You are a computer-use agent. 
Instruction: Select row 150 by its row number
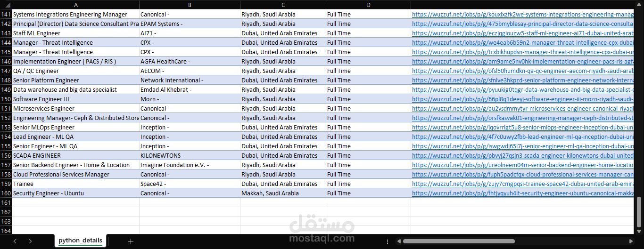point(6,99)
